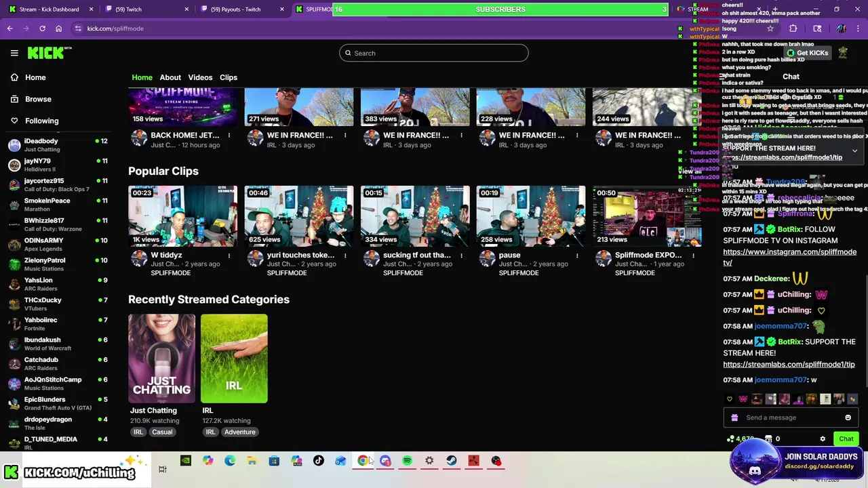This screenshot has height=488, width=868.
Task: Open TikTok in the taskbar
Action: (319, 461)
